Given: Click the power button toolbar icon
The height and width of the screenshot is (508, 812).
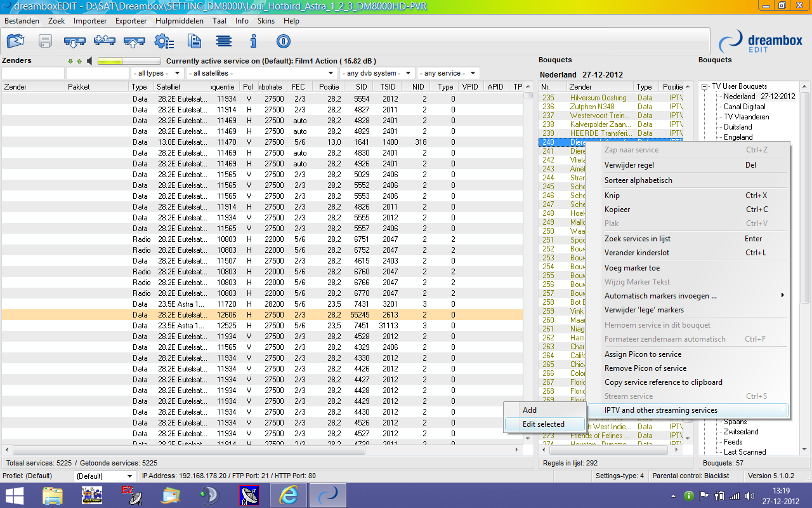Looking at the screenshot, I should click(283, 42).
